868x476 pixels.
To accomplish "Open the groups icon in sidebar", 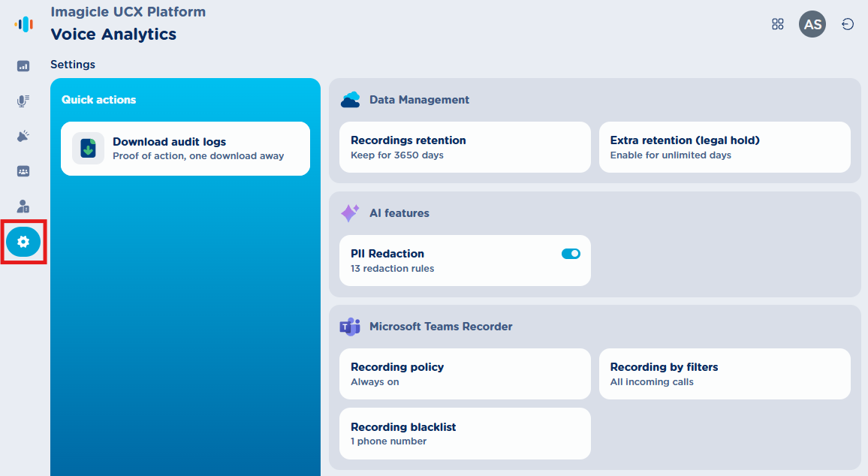I will [23, 172].
